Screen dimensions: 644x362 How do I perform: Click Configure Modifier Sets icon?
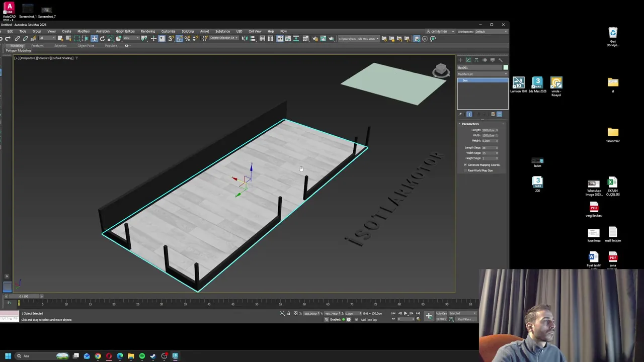point(499,114)
